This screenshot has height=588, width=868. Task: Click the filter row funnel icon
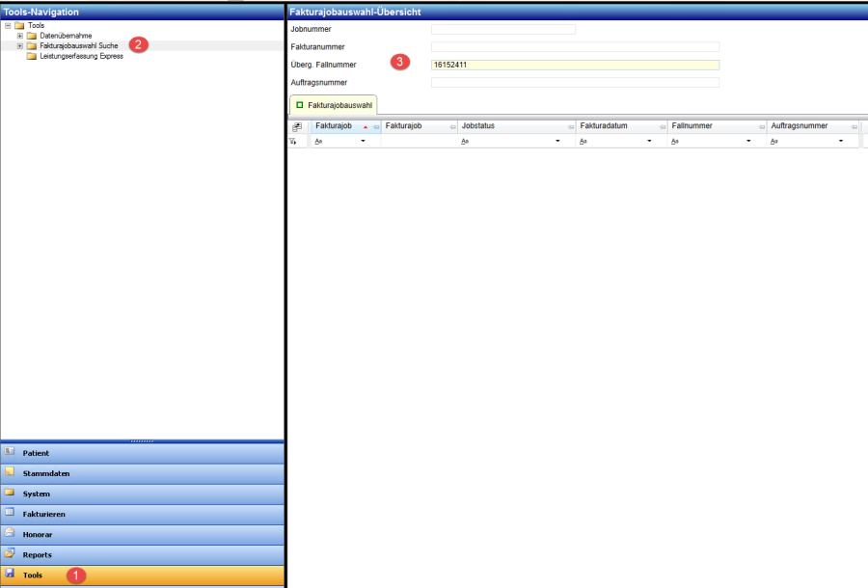click(x=293, y=142)
